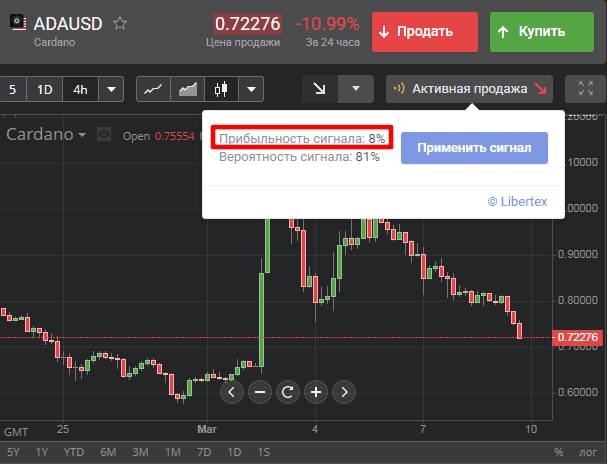Image resolution: width=607 pixels, height=464 pixels.
Task: Click the green Купить buy button
Action: coord(542,32)
